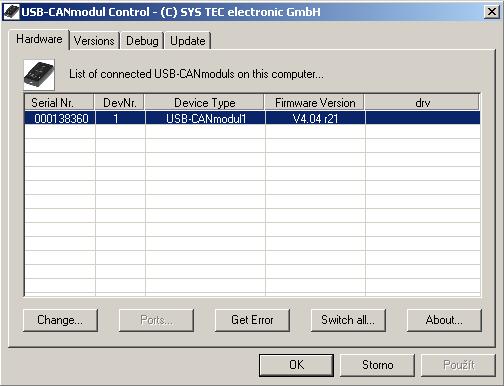The width and height of the screenshot is (504, 386).
Task: Click the 'List of connected USB-CANmoduls' label
Action: pyautogui.click(x=196, y=74)
